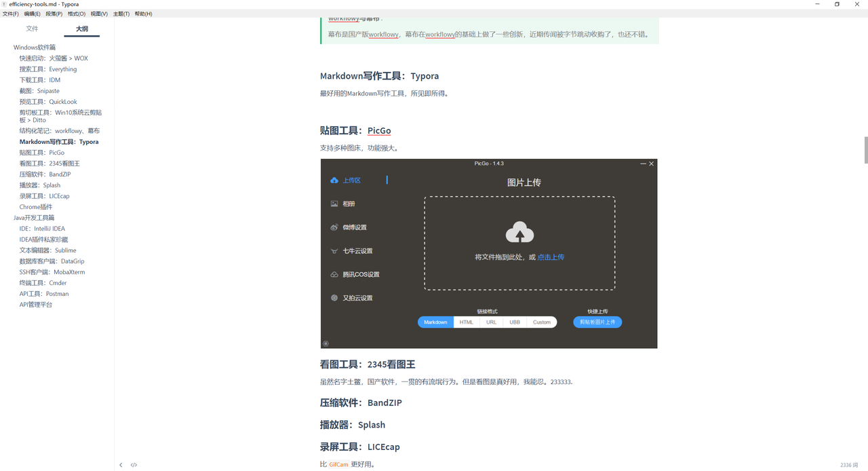This screenshot has height=471, width=868.
Task: Open the 帮助(H) menu
Action: click(x=143, y=14)
